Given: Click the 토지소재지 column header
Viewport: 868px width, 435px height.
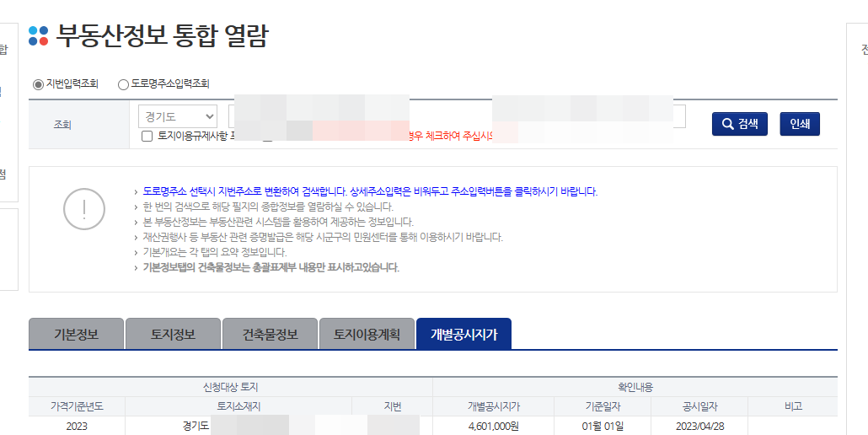Looking at the screenshot, I should point(238,407).
